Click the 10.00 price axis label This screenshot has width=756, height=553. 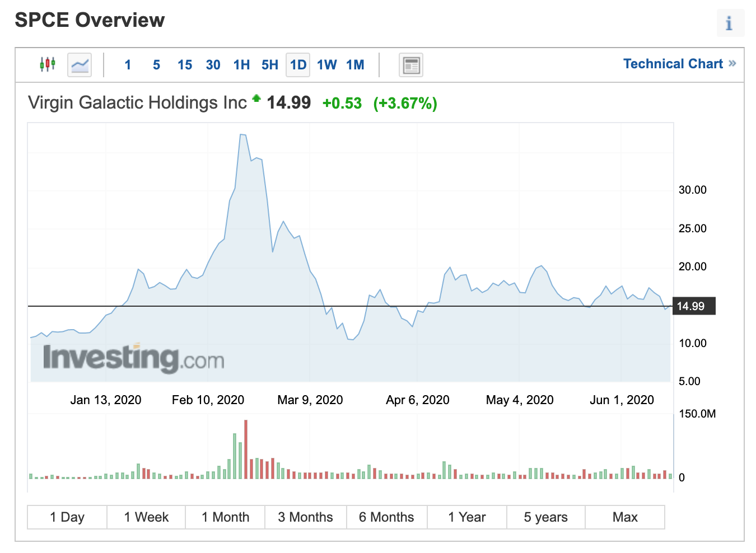click(x=693, y=343)
